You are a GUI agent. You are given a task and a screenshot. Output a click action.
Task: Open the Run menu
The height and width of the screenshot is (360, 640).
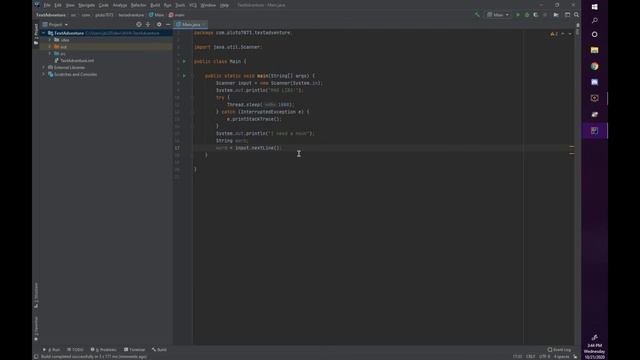167,5
